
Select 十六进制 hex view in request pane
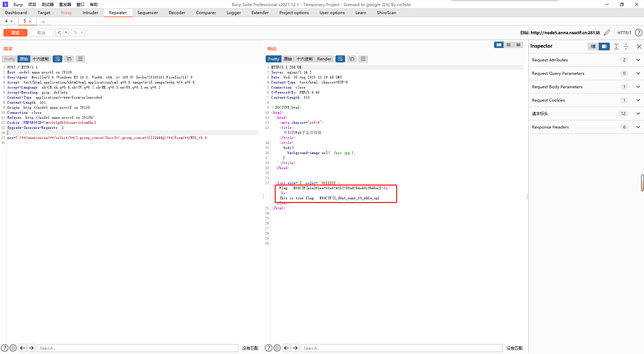(41, 59)
